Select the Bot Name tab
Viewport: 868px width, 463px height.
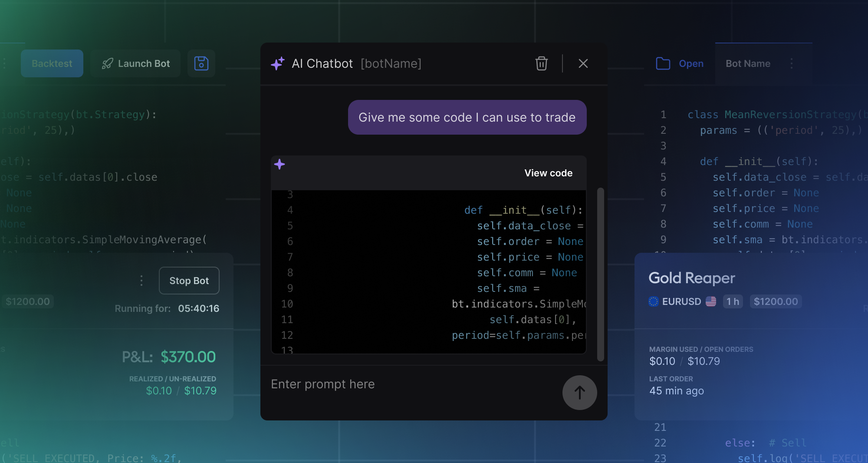coord(748,63)
